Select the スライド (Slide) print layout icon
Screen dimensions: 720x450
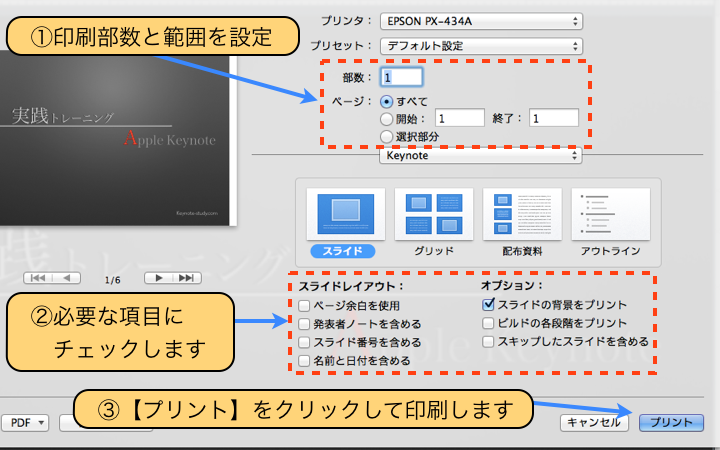point(345,214)
